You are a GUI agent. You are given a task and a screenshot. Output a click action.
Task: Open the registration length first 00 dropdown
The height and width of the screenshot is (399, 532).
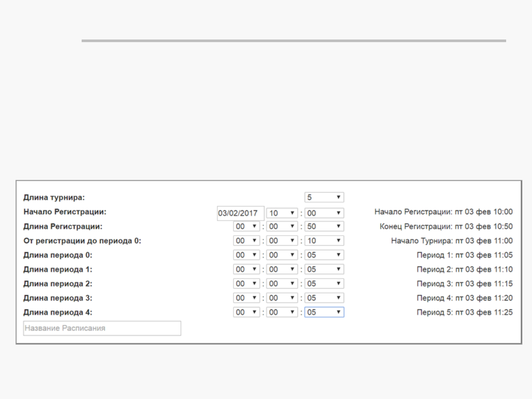[246, 226]
